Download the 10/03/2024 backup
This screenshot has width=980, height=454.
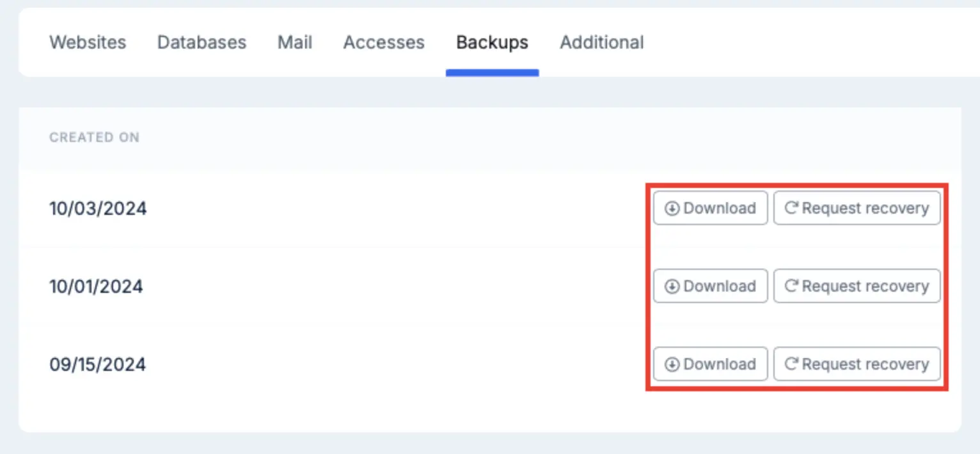click(x=710, y=208)
